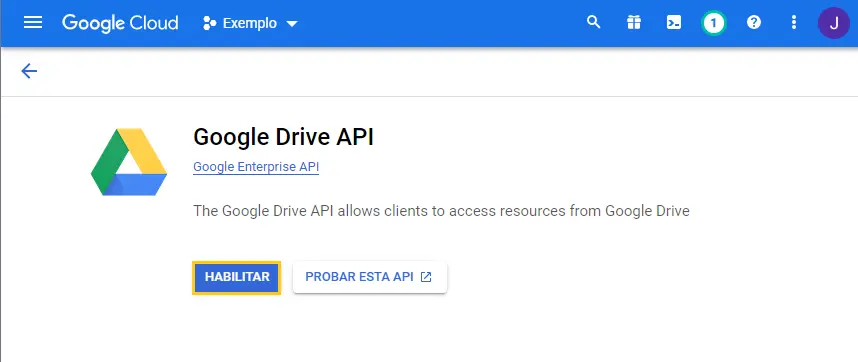Click the HABILITAR button

237,277
